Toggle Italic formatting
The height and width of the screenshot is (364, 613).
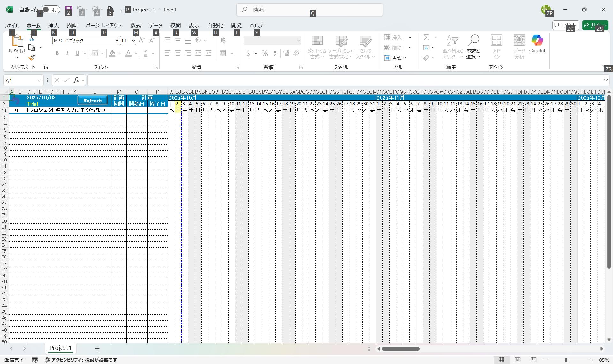click(67, 53)
